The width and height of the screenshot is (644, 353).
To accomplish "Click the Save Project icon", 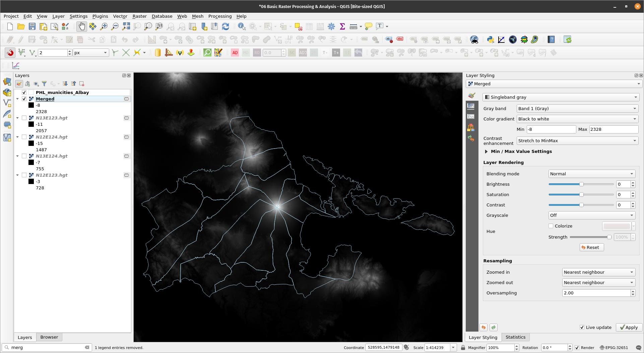I will pyautogui.click(x=32, y=26).
